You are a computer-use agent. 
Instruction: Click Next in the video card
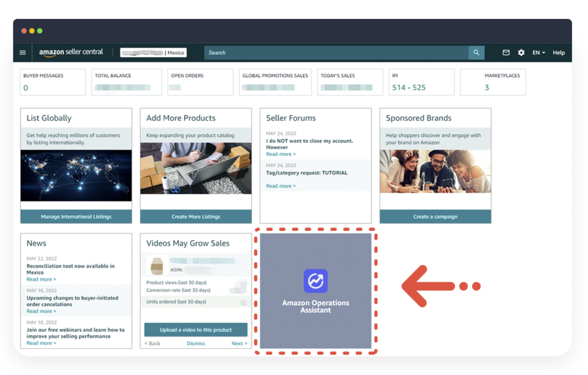[x=239, y=343]
